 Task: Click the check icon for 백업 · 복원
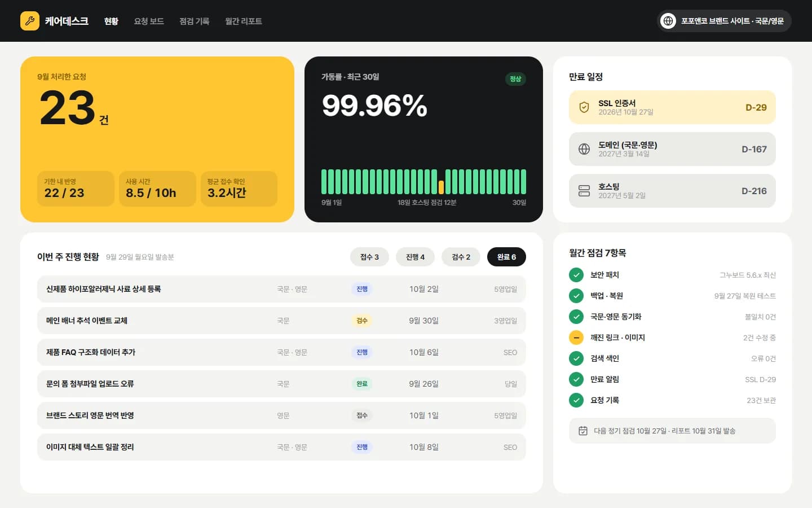[x=576, y=296]
